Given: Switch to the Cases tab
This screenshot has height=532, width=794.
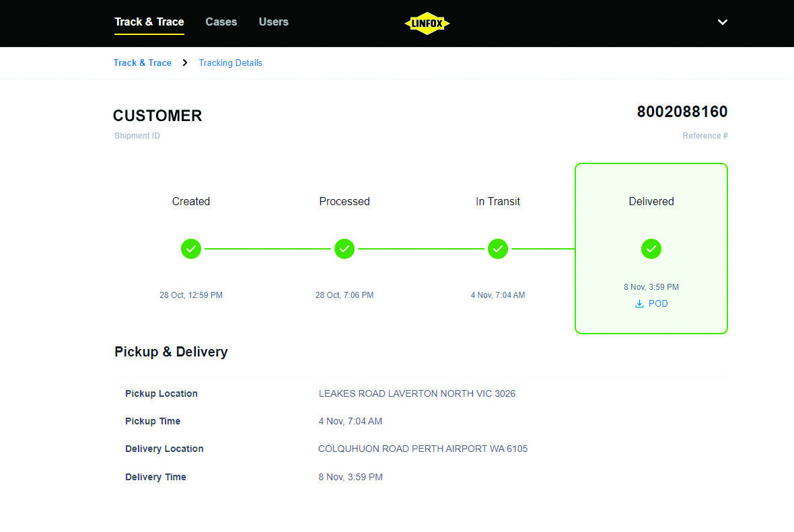Looking at the screenshot, I should (x=221, y=22).
